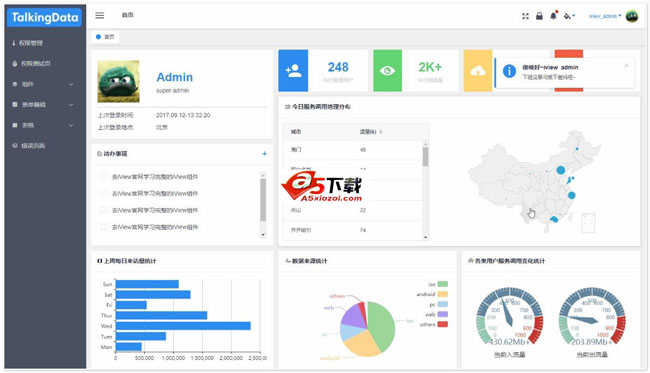The width and height of the screenshot is (650, 373).
Task: Click the large blue Beijing marker on map
Action: tap(560, 170)
